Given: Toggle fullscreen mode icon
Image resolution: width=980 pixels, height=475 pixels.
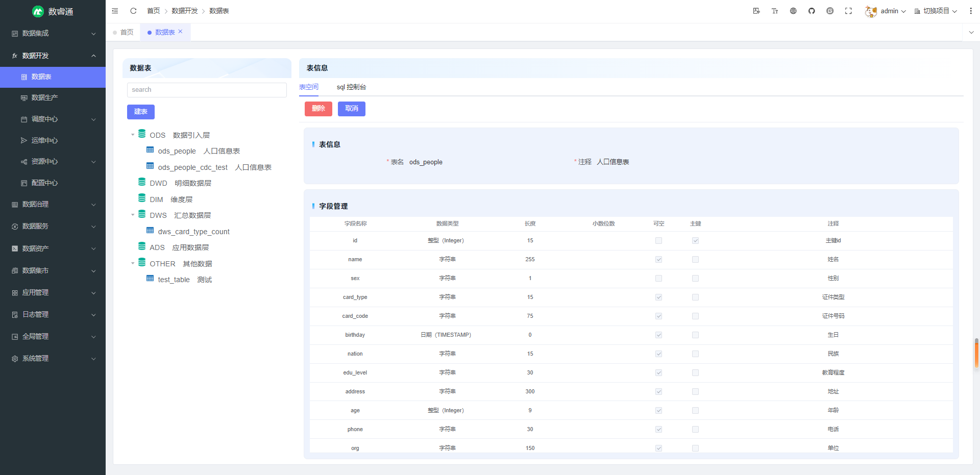Looking at the screenshot, I should click(848, 11).
